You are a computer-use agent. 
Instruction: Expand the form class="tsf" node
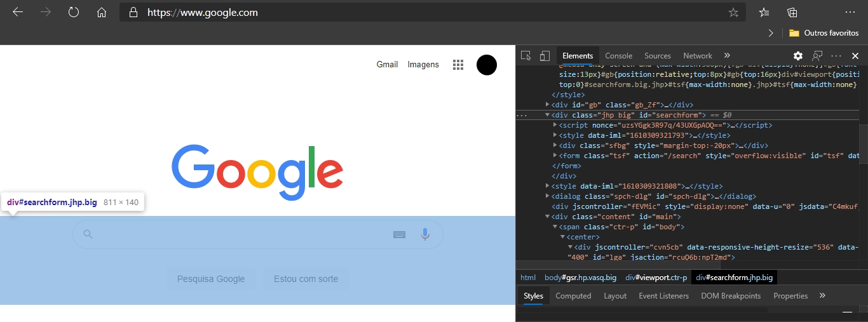555,156
